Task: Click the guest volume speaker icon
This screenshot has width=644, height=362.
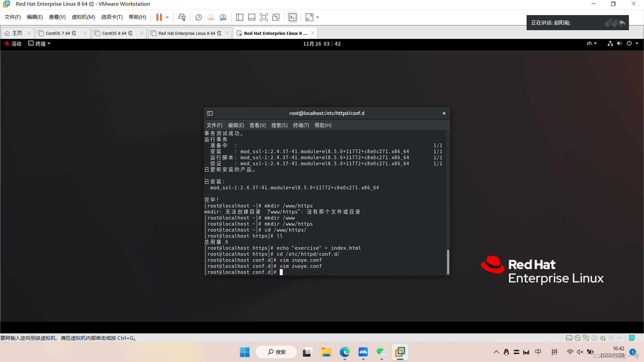Action: [x=619, y=44]
